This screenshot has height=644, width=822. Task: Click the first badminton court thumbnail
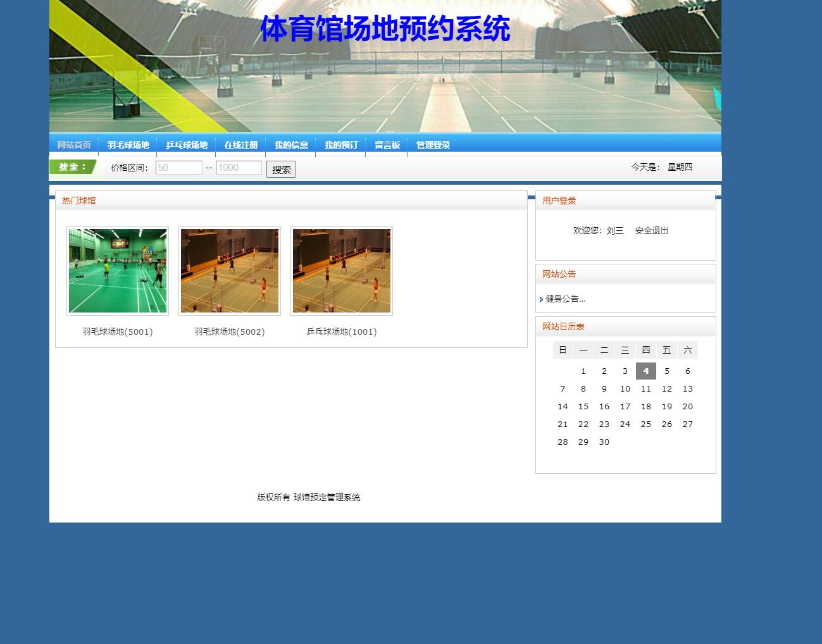pyautogui.click(x=118, y=271)
